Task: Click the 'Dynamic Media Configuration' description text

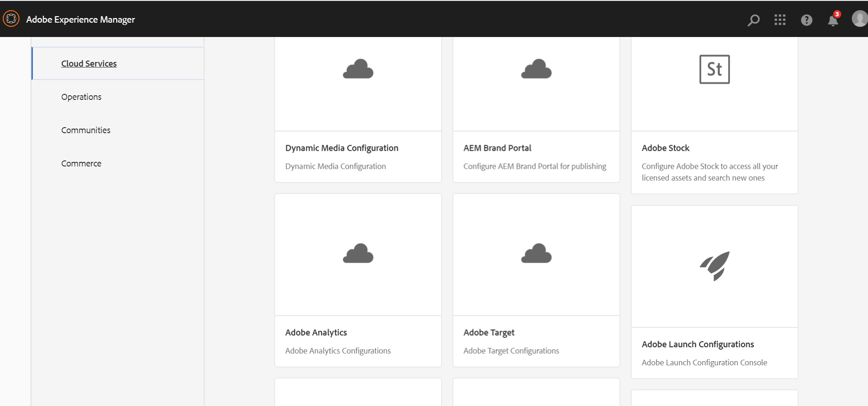Action: coord(335,166)
